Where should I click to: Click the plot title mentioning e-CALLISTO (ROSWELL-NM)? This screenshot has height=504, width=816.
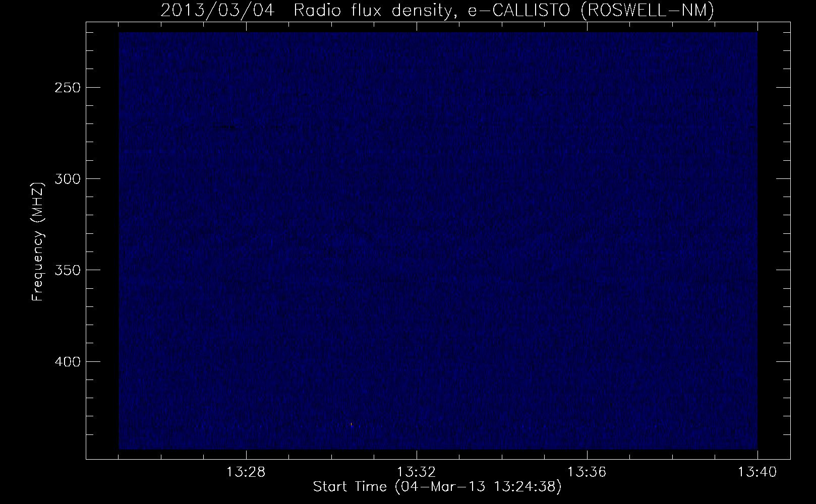click(x=437, y=11)
